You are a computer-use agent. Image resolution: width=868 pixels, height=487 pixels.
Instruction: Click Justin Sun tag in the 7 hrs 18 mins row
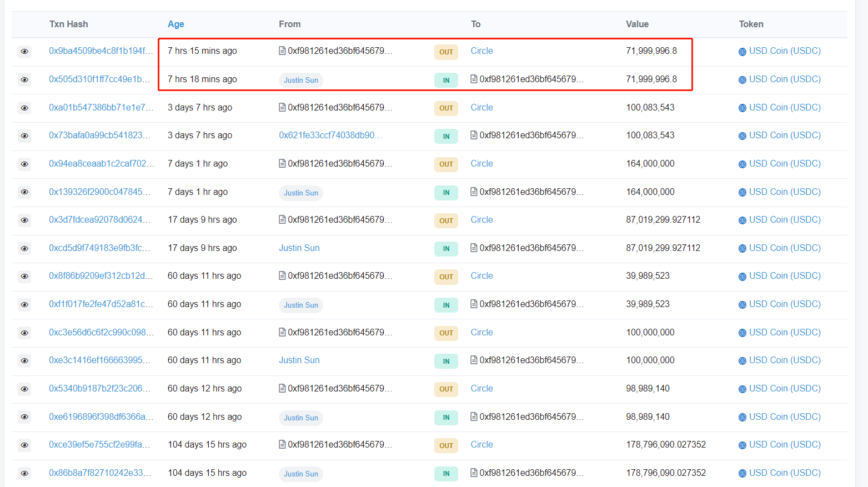tap(301, 80)
